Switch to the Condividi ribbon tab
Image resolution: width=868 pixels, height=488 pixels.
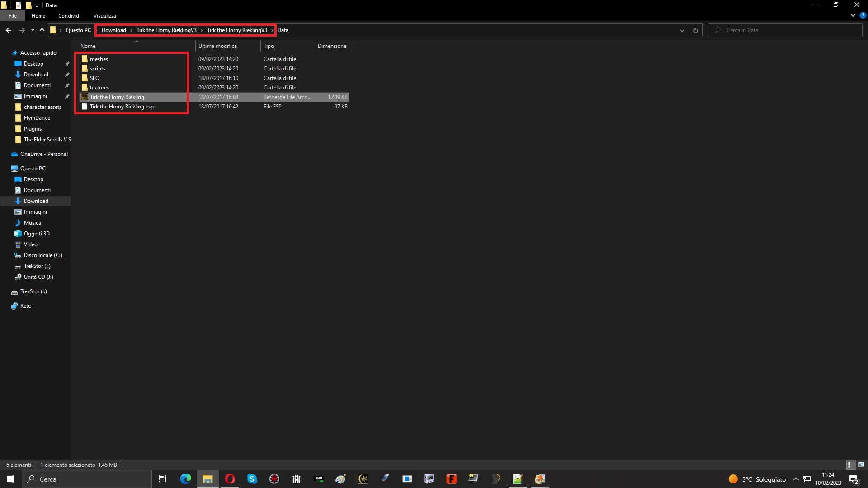click(69, 16)
